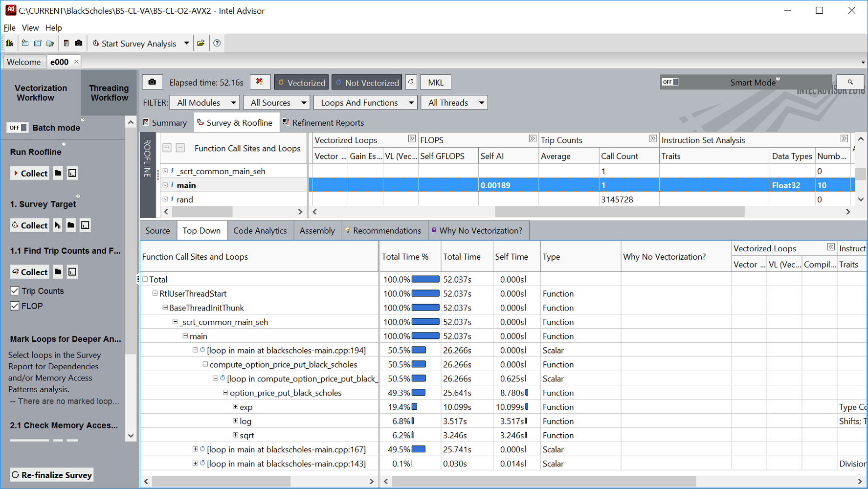Image resolution: width=868 pixels, height=489 pixels.
Task: Click the open result folder icon beside Survey Collect
Action: (x=70, y=225)
